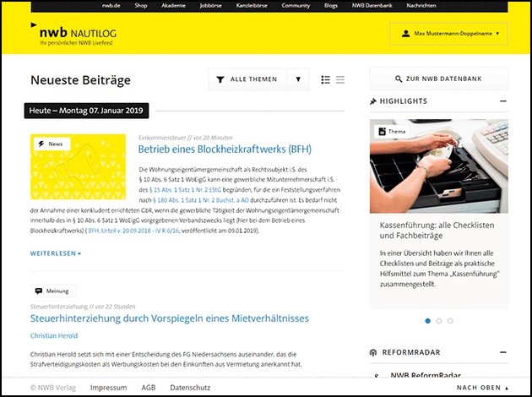The height and width of the screenshot is (397, 532).
Task: Click the Weiterlesen link
Action: 56,253
